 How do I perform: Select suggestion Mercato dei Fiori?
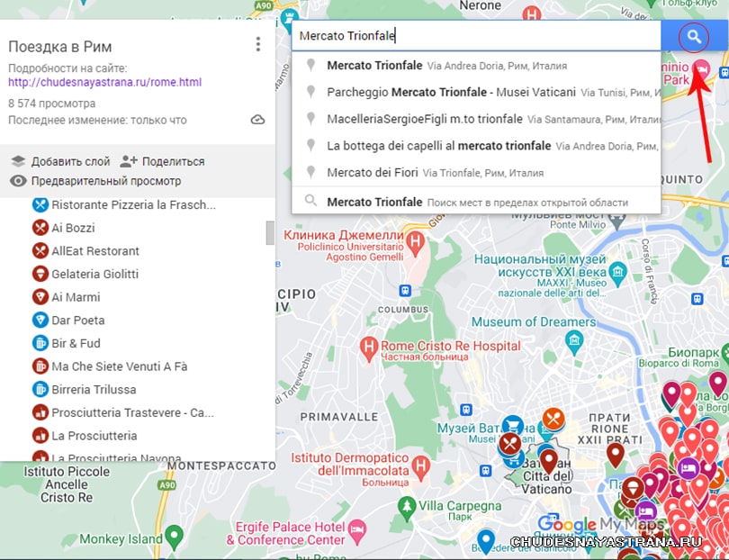[476, 173]
